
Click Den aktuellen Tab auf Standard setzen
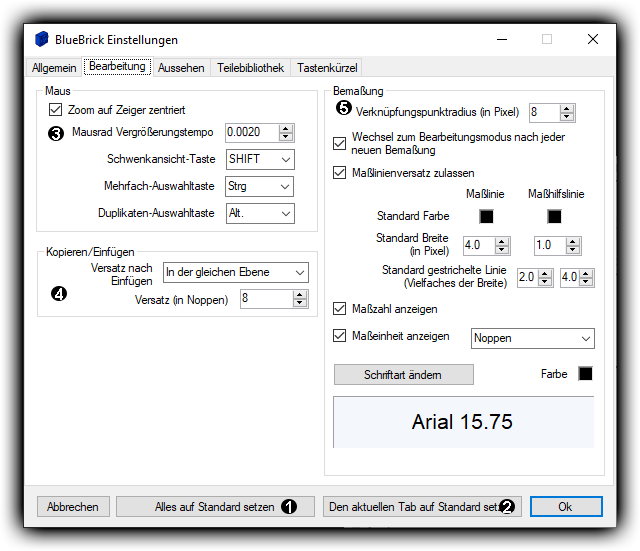422,507
